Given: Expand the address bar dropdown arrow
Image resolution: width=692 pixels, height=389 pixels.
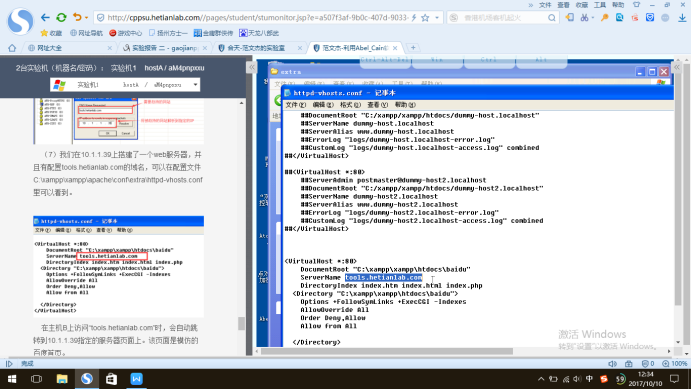Looking at the screenshot, I should pos(437,18).
